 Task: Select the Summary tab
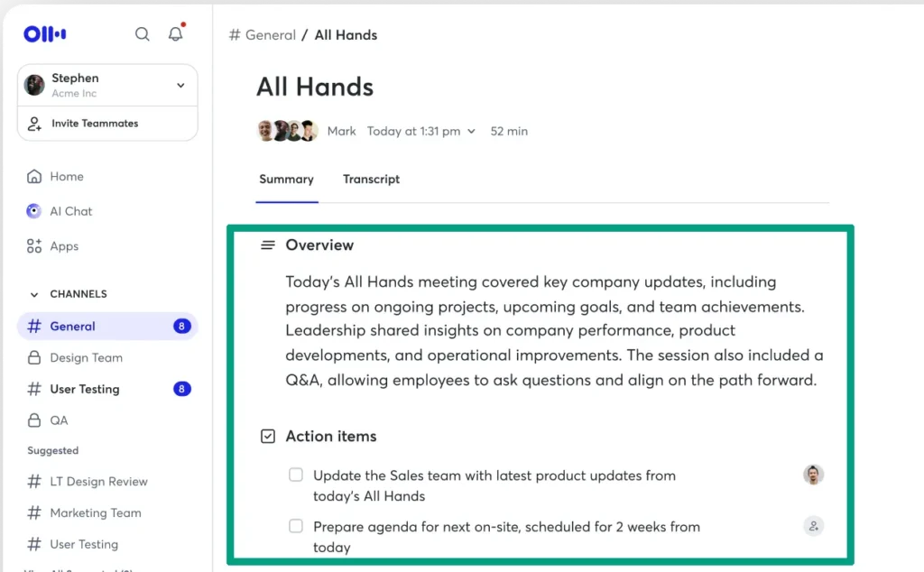[x=286, y=179]
